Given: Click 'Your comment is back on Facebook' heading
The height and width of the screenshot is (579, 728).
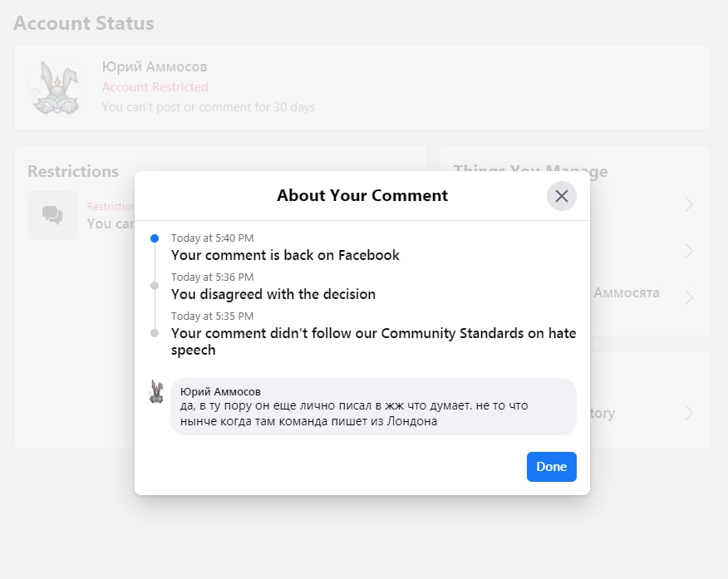Looking at the screenshot, I should [x=285, y=255].
